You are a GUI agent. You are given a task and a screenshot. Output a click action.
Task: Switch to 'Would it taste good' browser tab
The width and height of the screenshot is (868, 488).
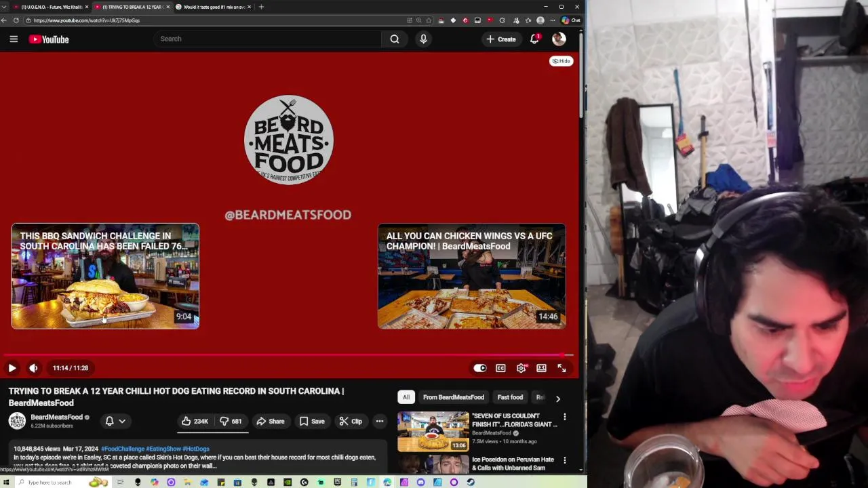click(213, 7)
